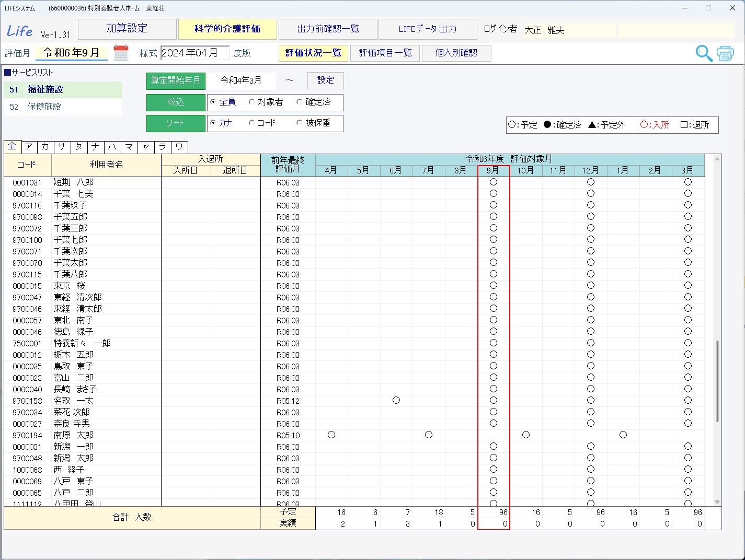Filter names by ハ kana tab

pyautogui.click(x=112, y=147)
